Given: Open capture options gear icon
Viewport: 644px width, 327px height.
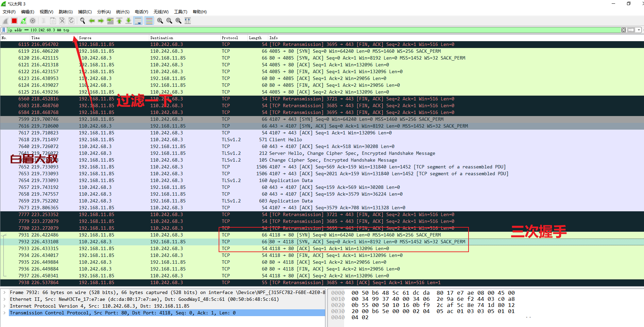Looking at the screenshot, I should click(33, 21).
